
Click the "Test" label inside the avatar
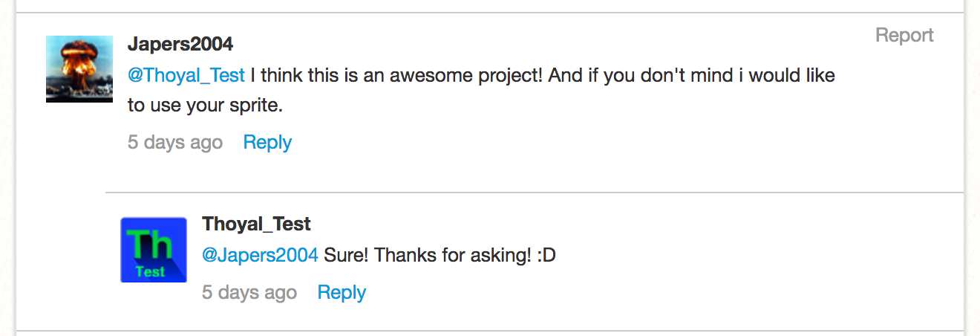[150, 272]
